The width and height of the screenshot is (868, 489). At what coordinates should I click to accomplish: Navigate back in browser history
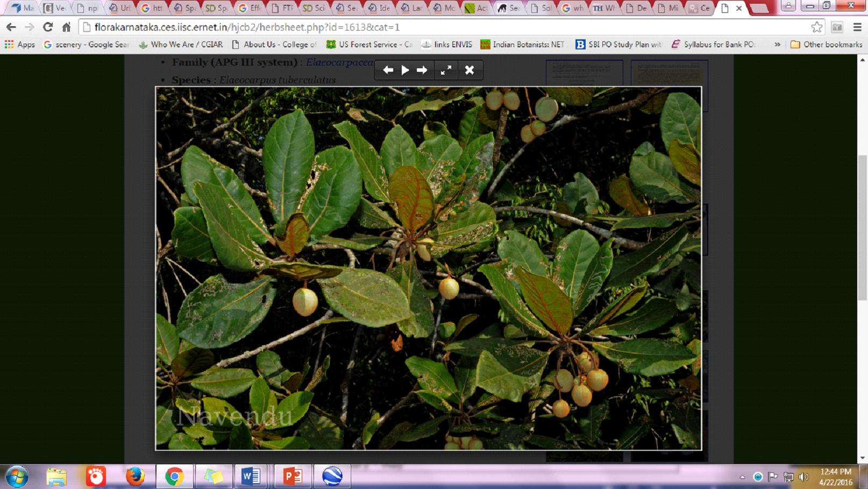[11, 27]
